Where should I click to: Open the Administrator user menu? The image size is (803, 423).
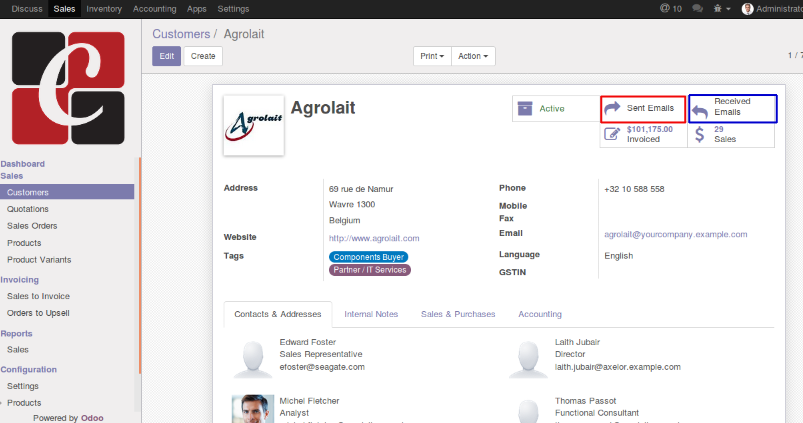pyautogui.click(x=772, y=9)
